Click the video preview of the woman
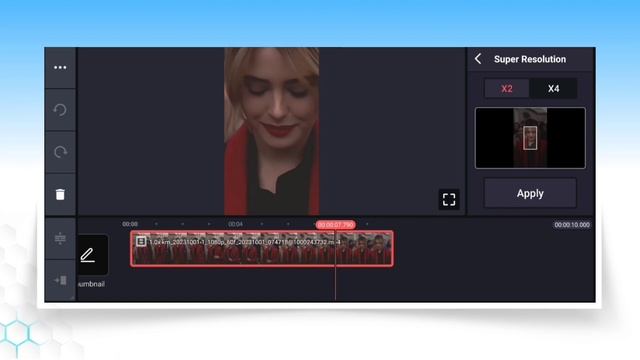 coord(272,131)
